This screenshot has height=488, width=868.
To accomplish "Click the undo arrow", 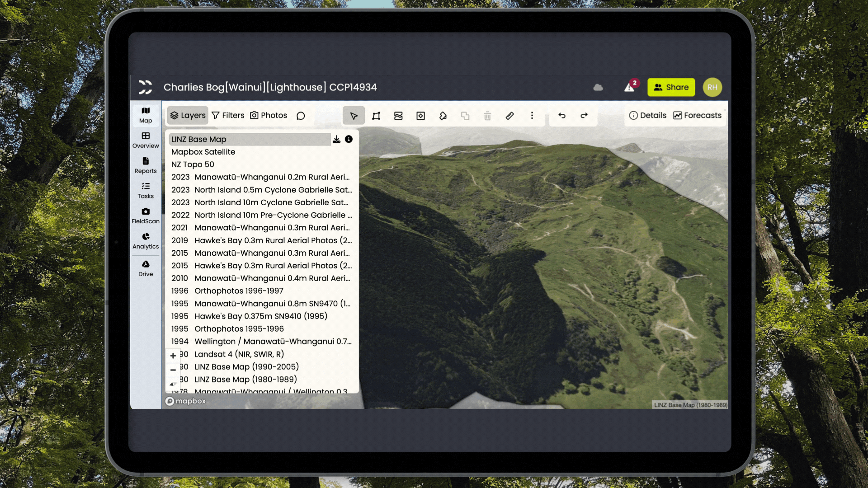I will (x=562, y=116).
